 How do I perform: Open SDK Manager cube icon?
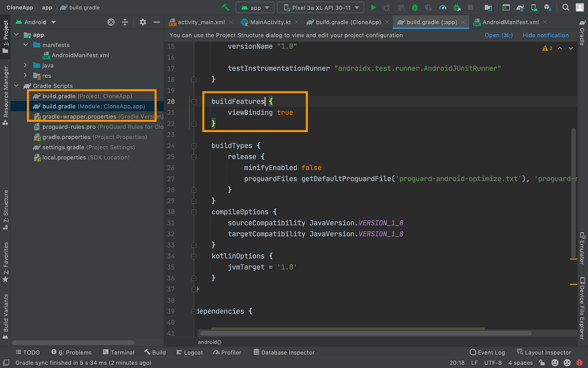click(548, 8)
